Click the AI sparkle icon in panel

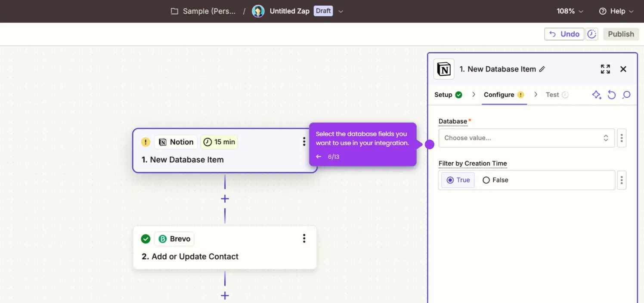597,95
